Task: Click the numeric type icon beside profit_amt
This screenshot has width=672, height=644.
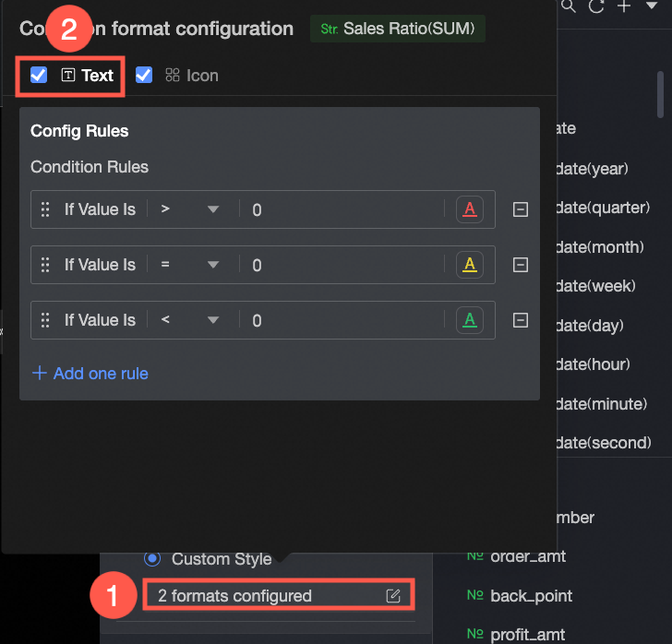Action: pos(474,633)
